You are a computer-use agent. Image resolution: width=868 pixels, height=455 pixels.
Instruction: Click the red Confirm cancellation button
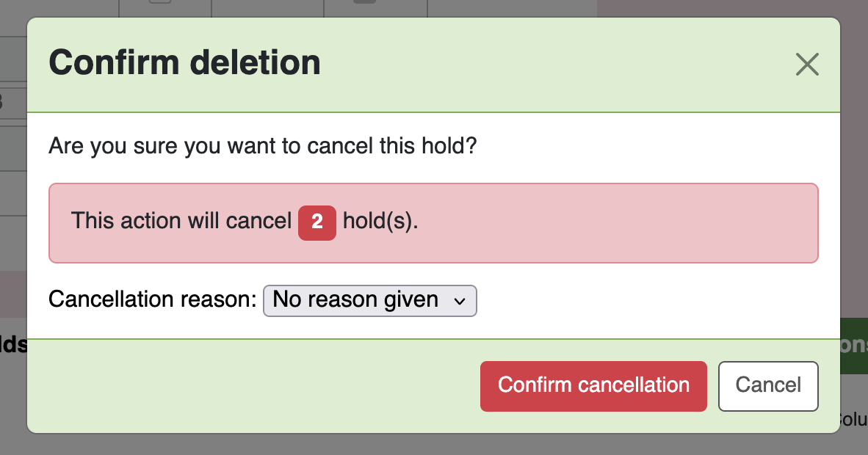[x=593, y=385]
